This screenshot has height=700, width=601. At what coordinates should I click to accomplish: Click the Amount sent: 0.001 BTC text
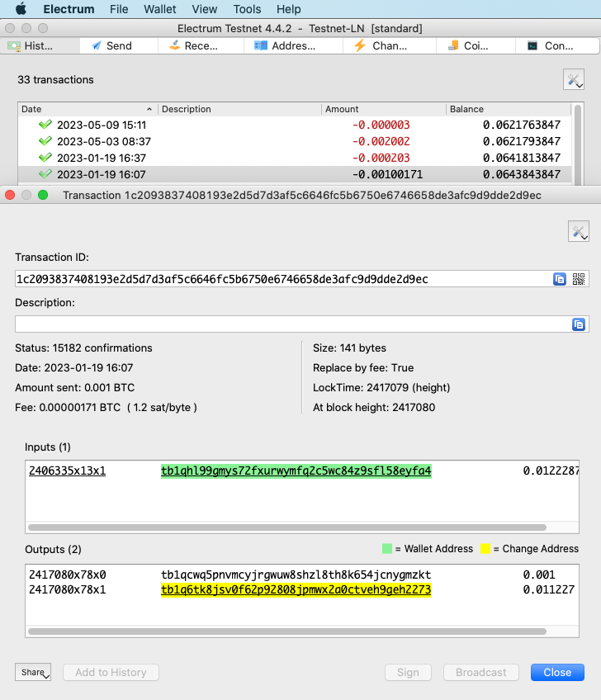point(74,387)
